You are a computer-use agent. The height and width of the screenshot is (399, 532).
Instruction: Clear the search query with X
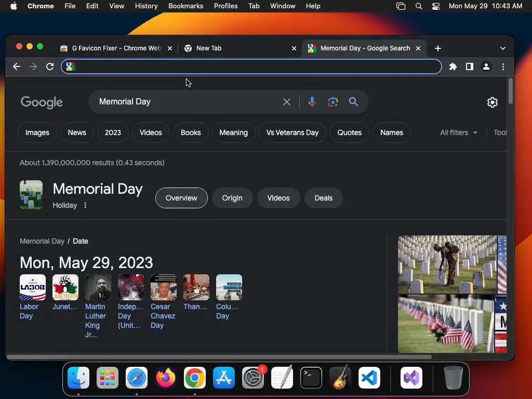[287, 102]
